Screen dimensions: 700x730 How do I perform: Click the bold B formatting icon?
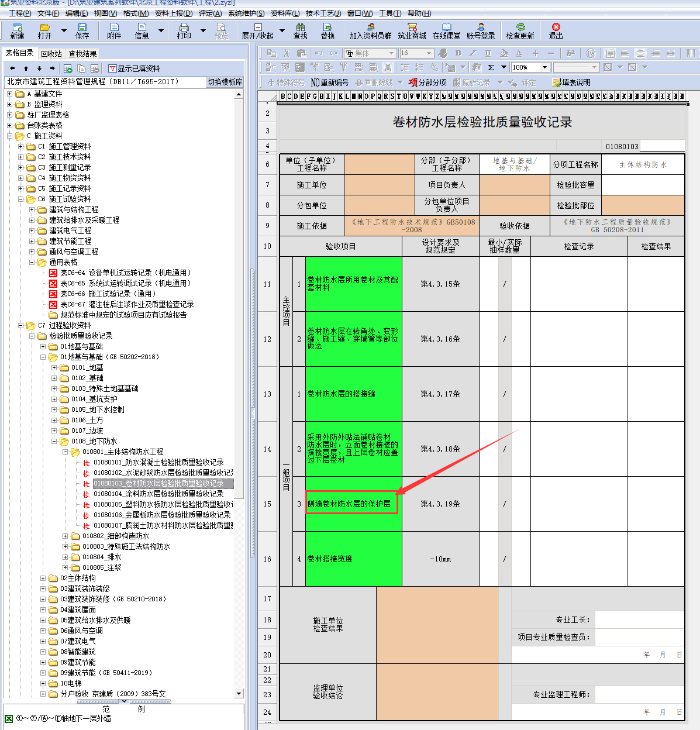click(x=458, y=53)
